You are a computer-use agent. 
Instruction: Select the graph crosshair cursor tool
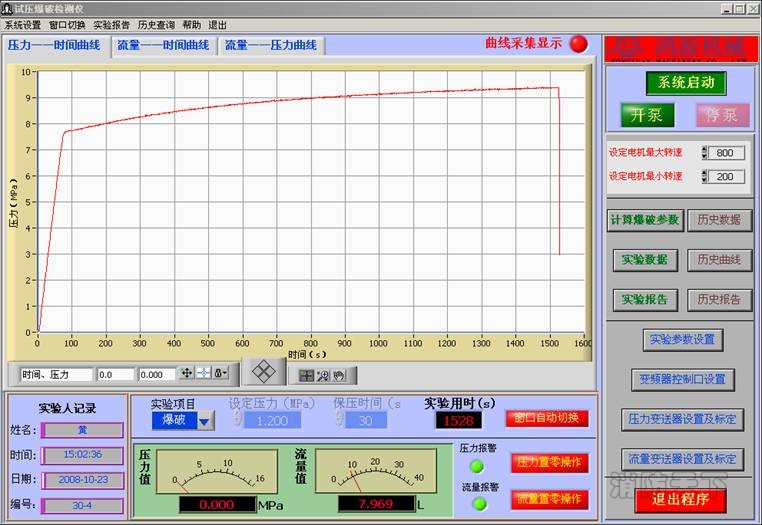point(306,376)
